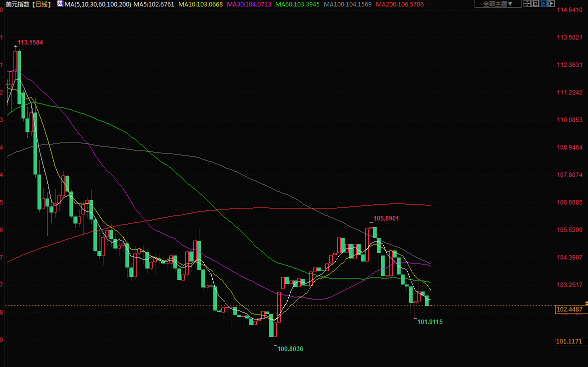Viewport: 588px width, 367px height.
Task: Click the MA100:104.1569 legend value
Action: point(348,4)
